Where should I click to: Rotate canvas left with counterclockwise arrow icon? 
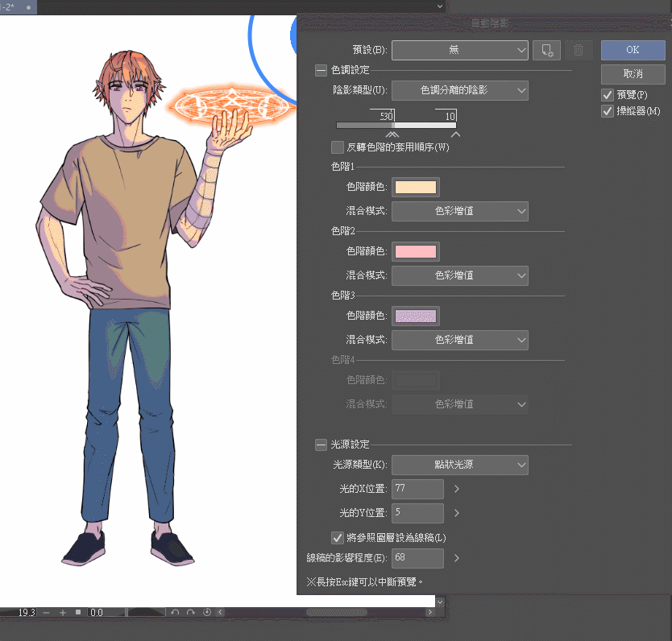click(x=174, y=612)
